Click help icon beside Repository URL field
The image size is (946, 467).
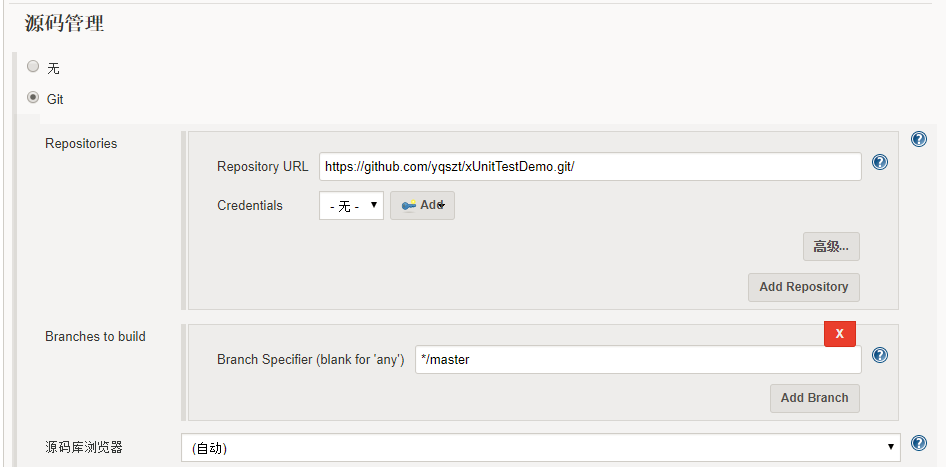click(x=880, y=162)
